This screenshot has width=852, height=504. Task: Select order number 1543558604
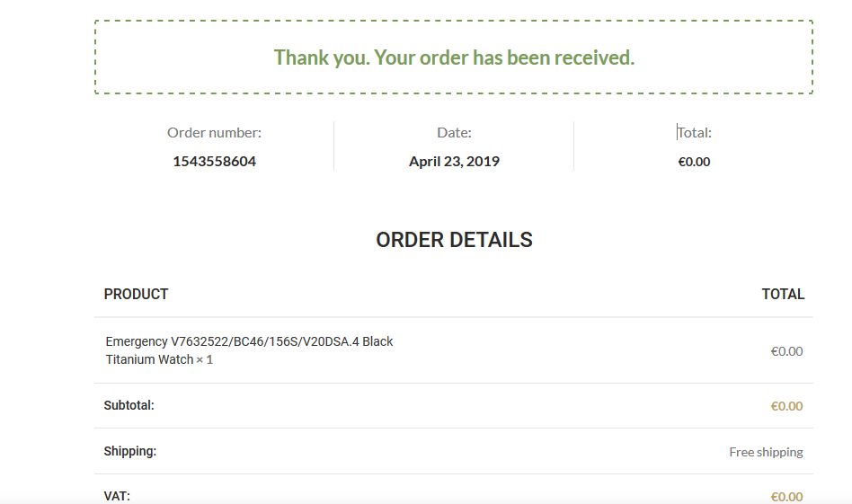pyautogui.click(x=214, y=162)
